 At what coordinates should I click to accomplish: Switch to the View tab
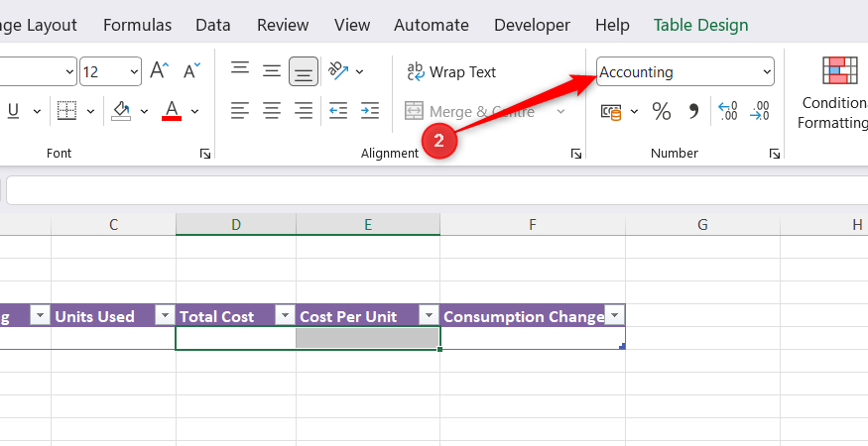coord(352,25)
